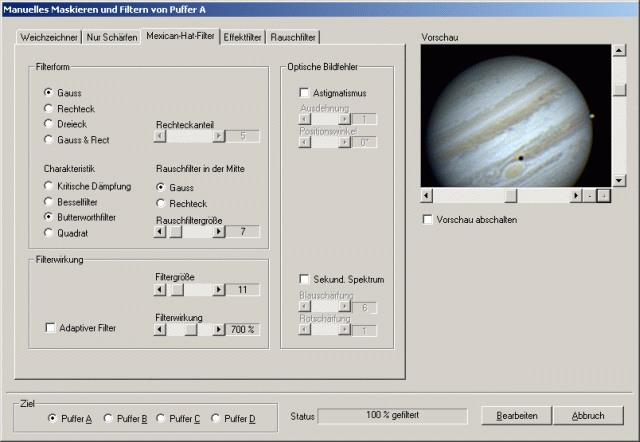Click the Rotschärfung left arrow

pos(304,329)
